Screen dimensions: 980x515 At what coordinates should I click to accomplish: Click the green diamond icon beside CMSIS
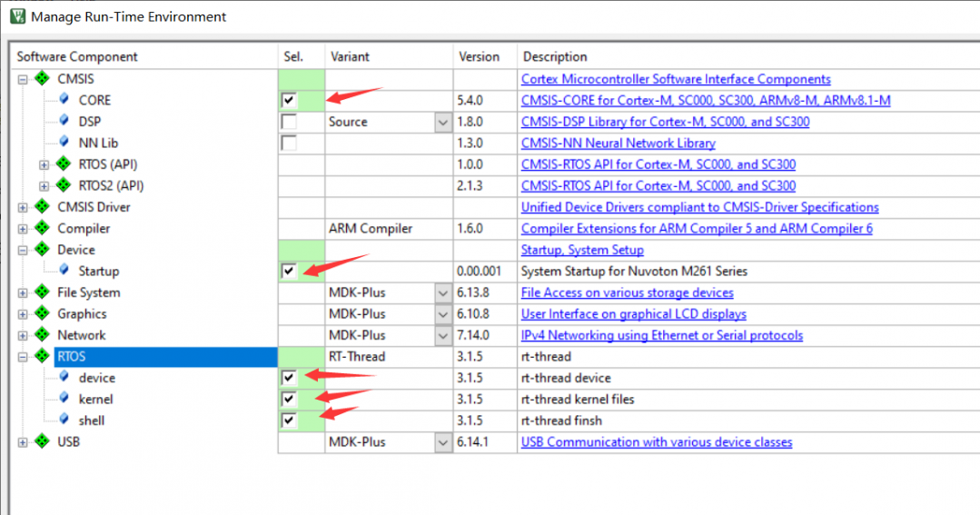[42, 78]
